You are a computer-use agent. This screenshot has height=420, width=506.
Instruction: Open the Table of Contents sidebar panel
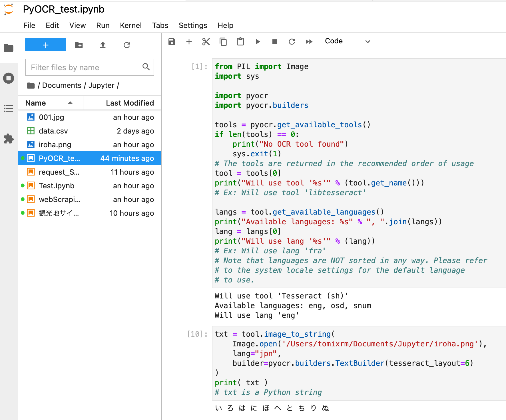(x=9, y=108)
